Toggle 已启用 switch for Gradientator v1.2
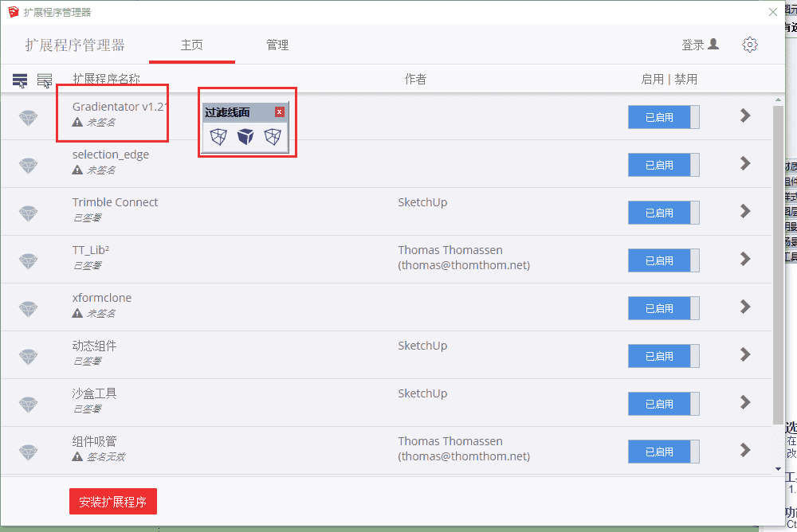This screenshot has height=532, width=797. (x=664, y=117)
